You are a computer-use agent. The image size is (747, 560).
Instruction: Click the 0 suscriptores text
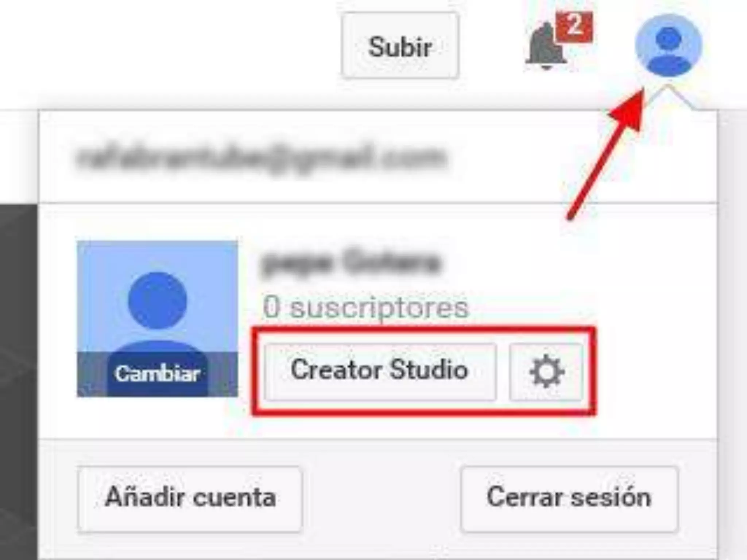tap(365, 308)
